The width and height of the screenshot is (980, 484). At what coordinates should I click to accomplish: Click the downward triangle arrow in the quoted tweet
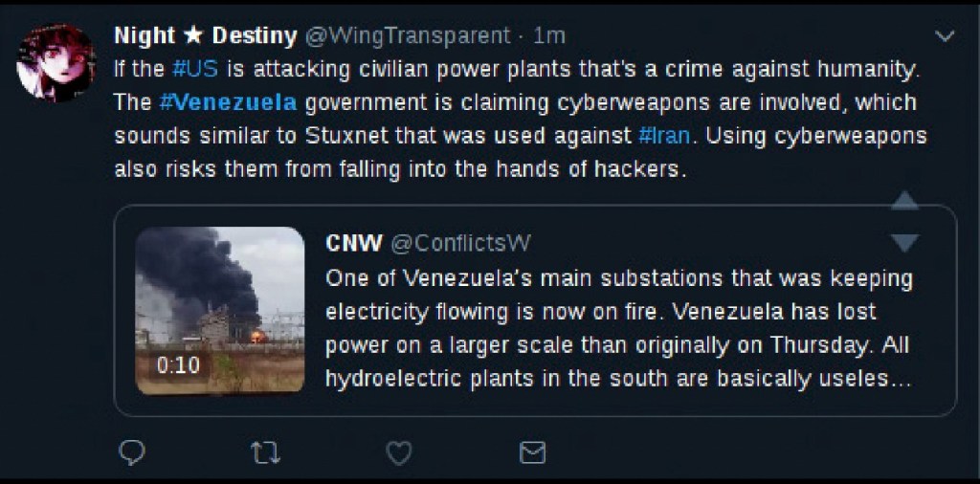[904, 243]
